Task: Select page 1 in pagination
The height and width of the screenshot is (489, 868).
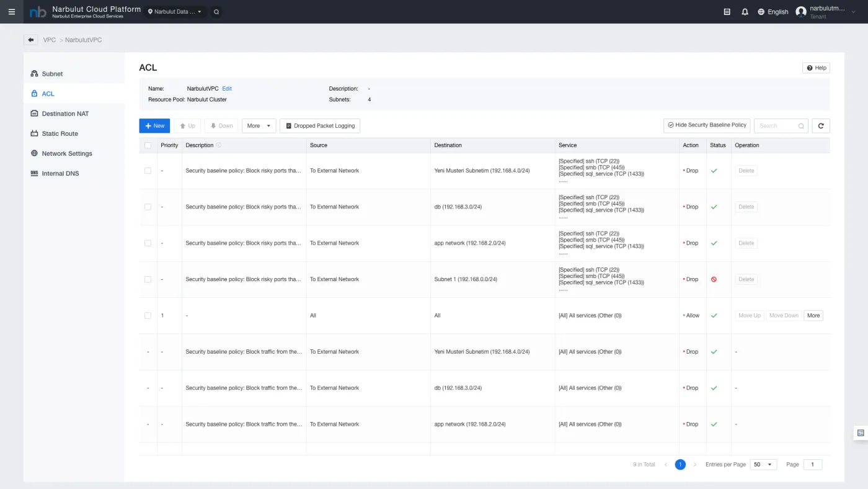Action: point(680,464)
